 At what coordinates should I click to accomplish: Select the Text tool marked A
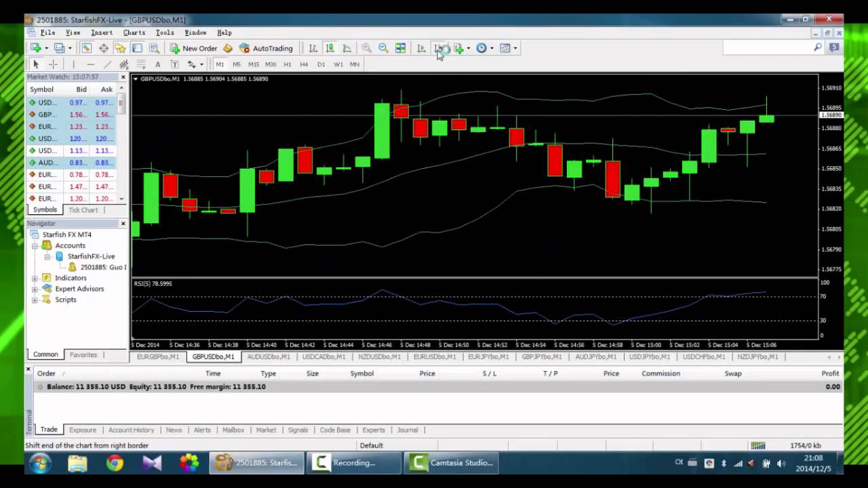point(157,64)
